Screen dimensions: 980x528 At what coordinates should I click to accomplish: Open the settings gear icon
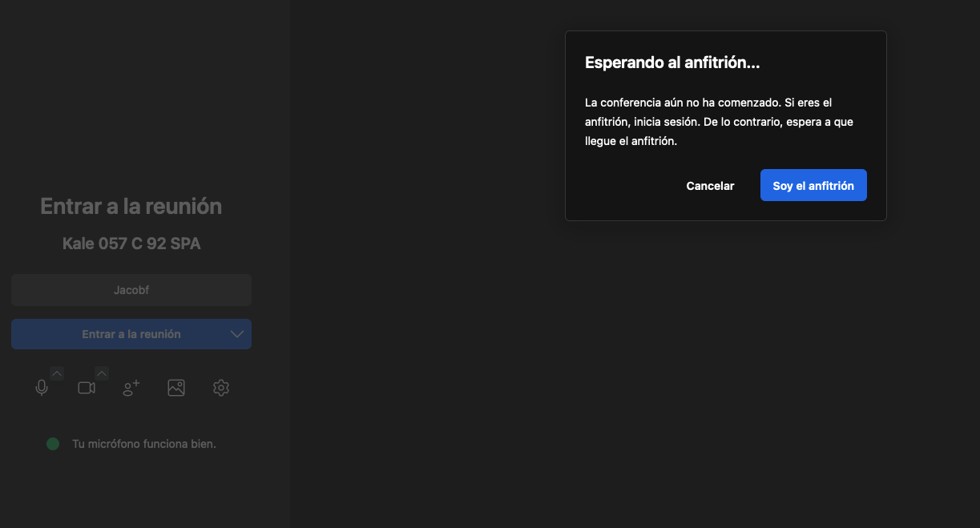221,388
